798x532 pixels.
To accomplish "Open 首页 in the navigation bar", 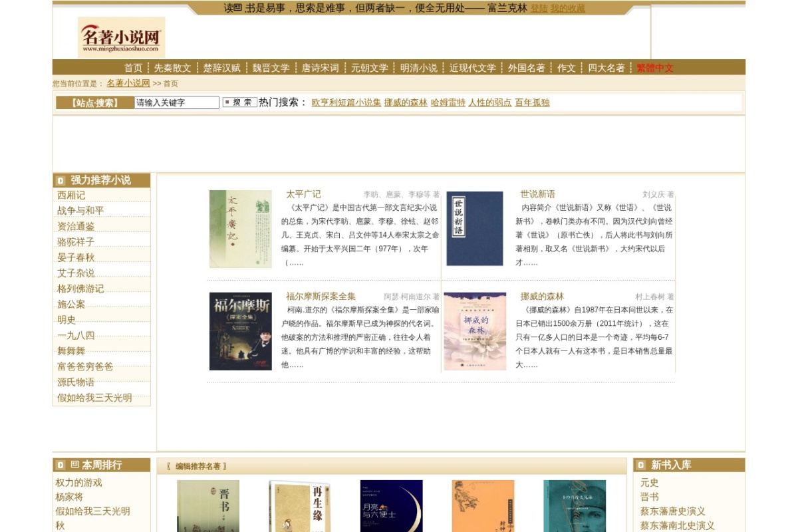I will pyautogui.click(x=133, y=68).
